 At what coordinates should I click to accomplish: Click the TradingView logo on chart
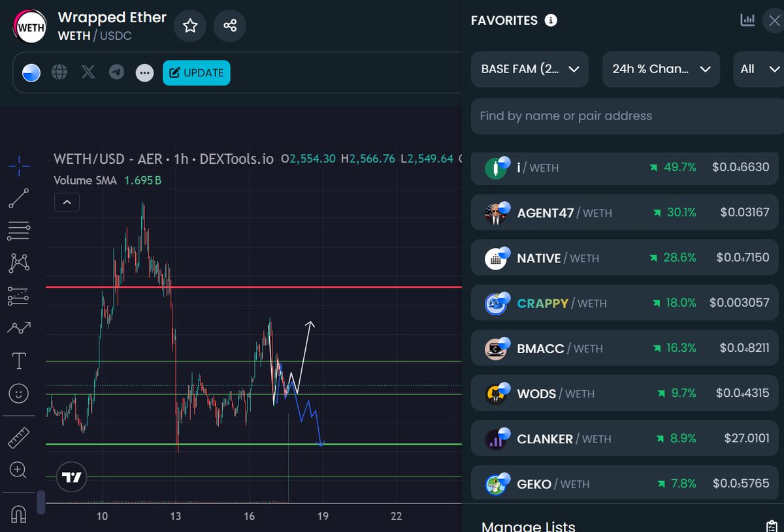pyautogui.click(x=72, y=477)
